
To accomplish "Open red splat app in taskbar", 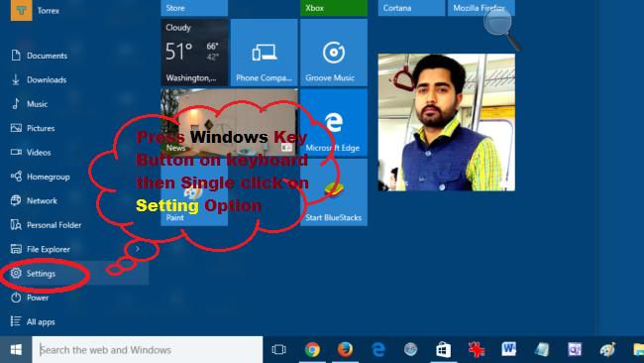I will click(x=477, y=350).
